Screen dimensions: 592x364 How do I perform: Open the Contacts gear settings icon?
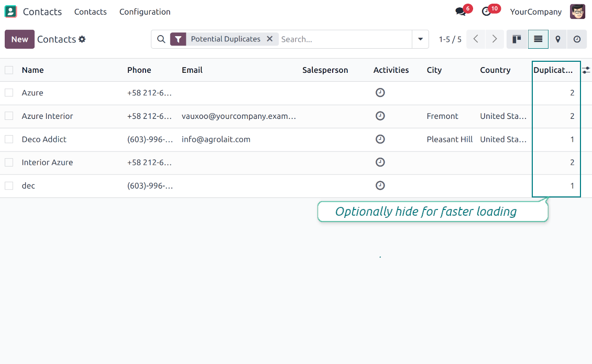point(82,39)
